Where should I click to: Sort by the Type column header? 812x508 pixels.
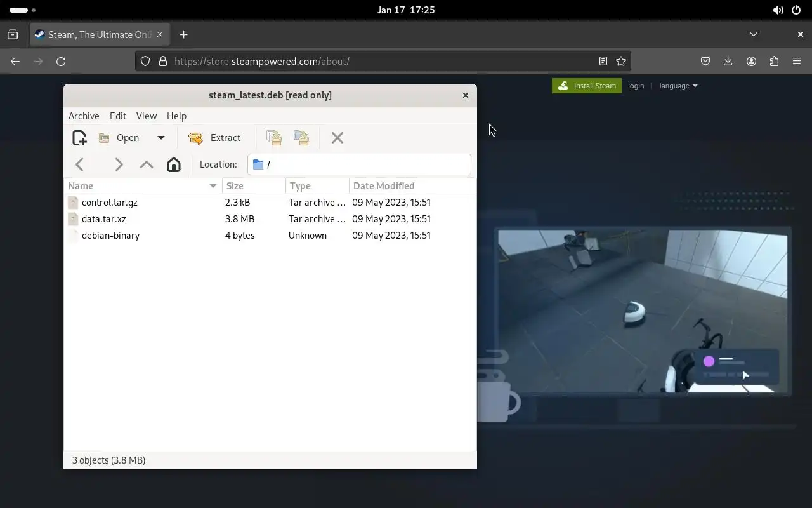coord(317,186)
